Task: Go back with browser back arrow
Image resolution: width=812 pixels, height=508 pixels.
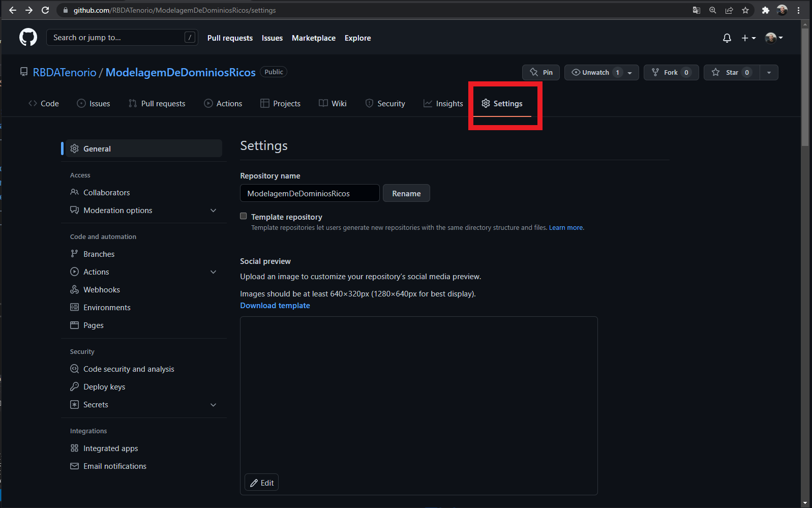Action: (x=13, y=10)
